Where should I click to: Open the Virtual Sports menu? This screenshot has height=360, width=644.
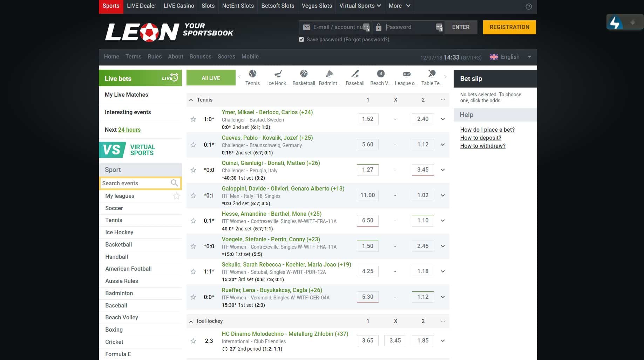360,6
